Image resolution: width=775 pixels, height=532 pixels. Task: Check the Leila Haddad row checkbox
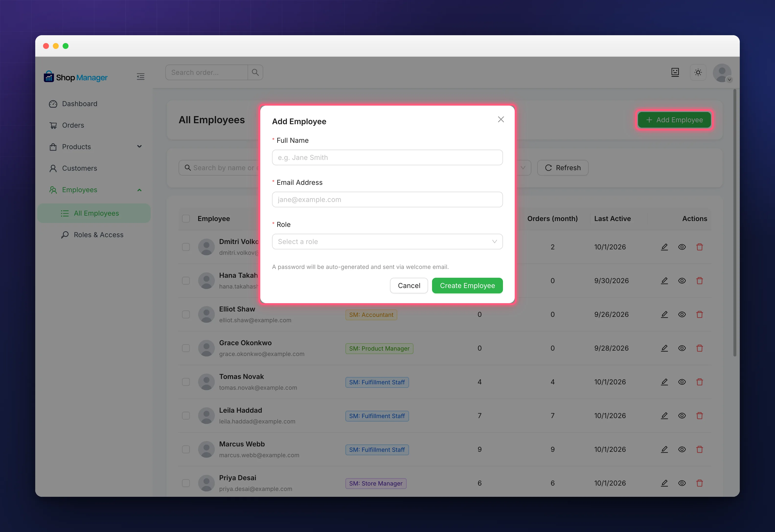click(186, 415)
